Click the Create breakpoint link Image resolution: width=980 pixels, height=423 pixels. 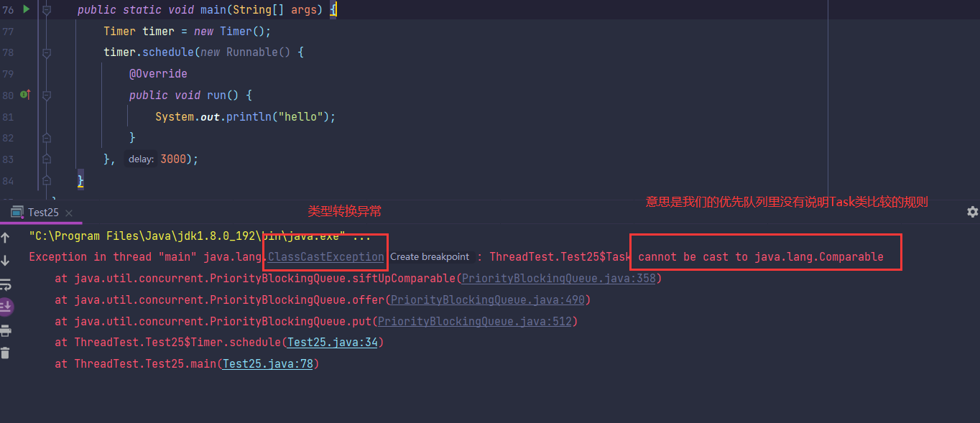(x=430, y=256)
